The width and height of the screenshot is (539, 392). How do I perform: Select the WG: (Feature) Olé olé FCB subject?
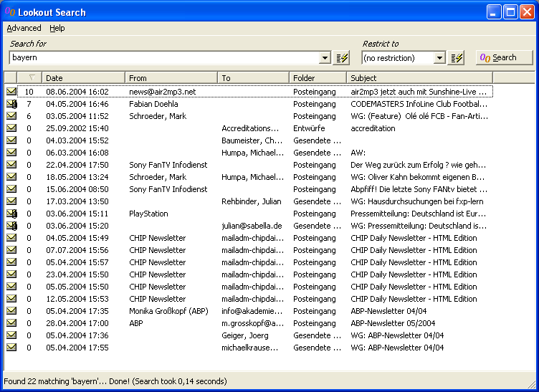(419, 116)
